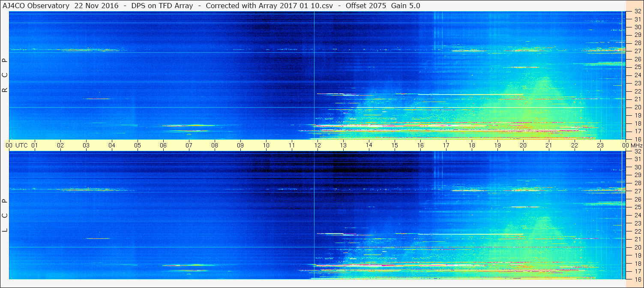Select the vertical 'R C P' panel label
This screenshot has height=288, width=644.
(x=5, y=76)
